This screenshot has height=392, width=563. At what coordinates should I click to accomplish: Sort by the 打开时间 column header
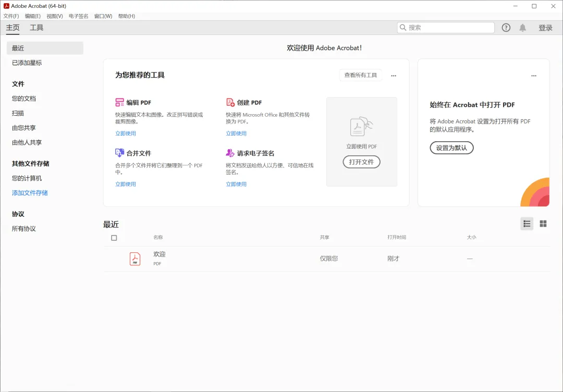(397, 237)
